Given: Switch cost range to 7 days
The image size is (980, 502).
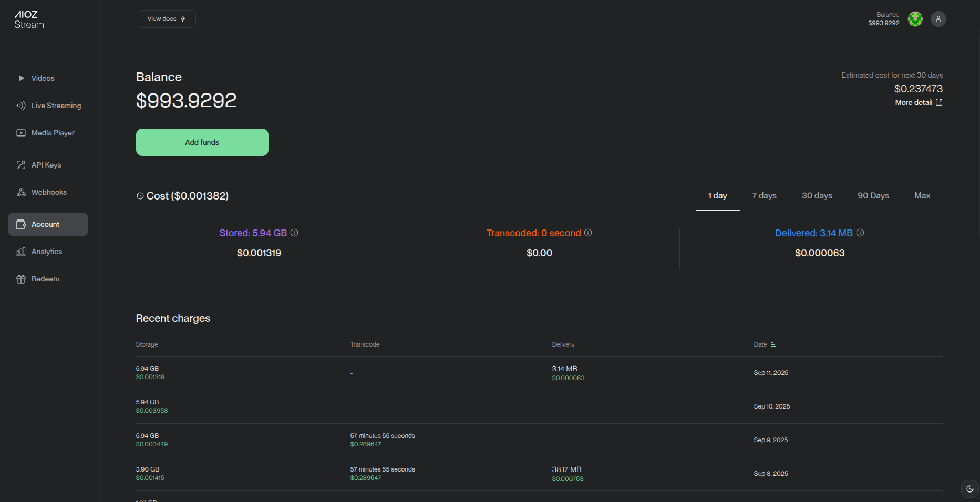Looking at the screenshot, I should [764, 196].
